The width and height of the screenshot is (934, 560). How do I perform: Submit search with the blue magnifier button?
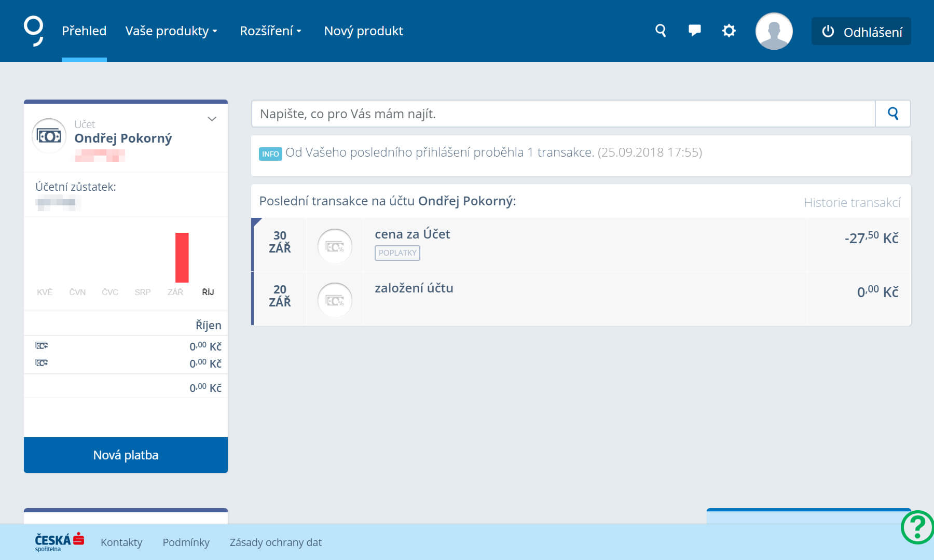pyautogui.click(x=892, y=114)
